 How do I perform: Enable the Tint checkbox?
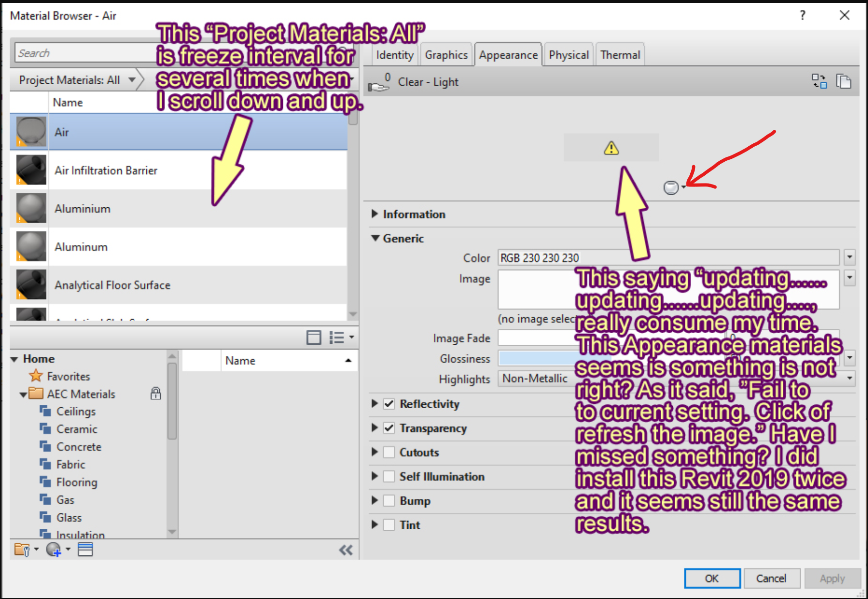pyautogui.click(x=389, y=525)
